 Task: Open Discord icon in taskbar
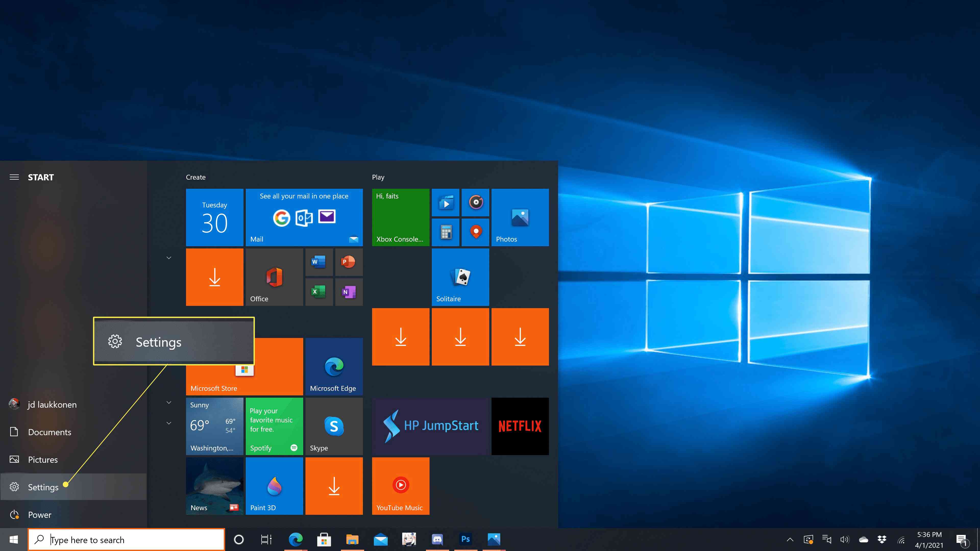(x=438, y=540)
